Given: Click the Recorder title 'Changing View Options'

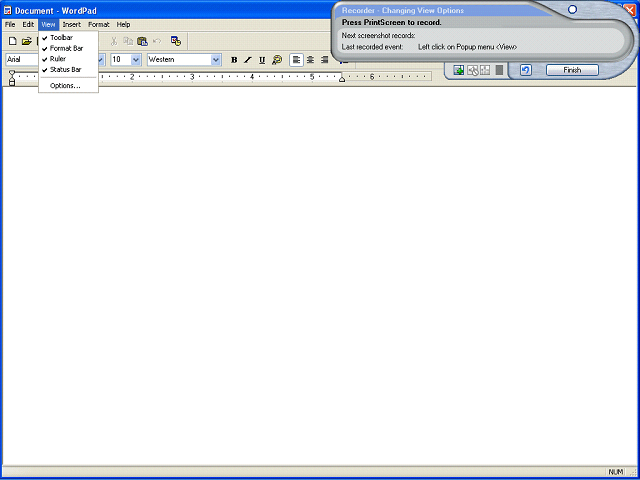Looking at the screenshot, I should tap(423, 11).
